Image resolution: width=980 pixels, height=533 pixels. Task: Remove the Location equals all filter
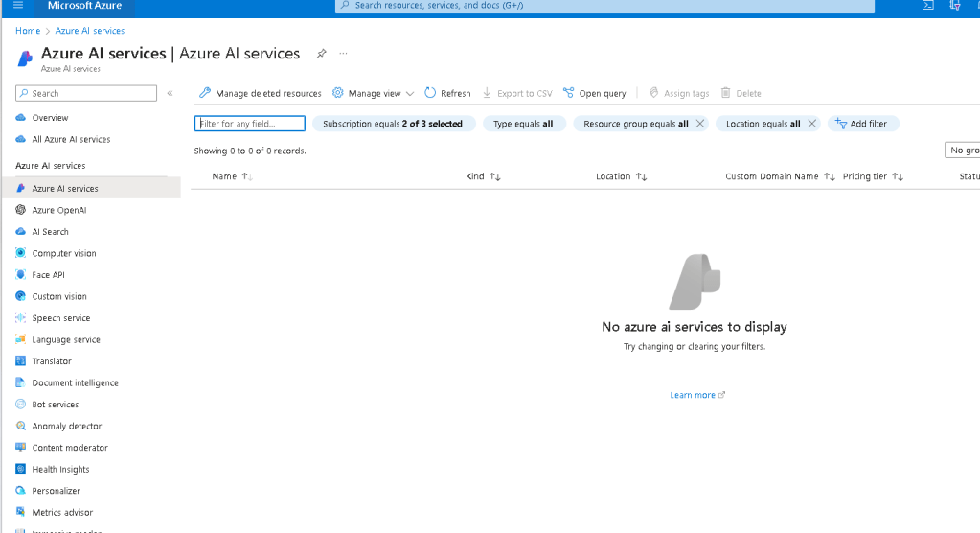click(x=811, y=124)
